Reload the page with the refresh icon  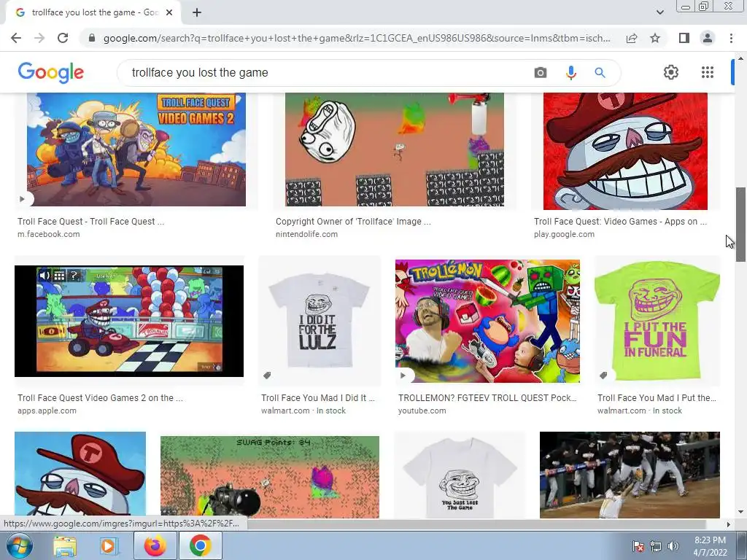click(x=63, y=38)
